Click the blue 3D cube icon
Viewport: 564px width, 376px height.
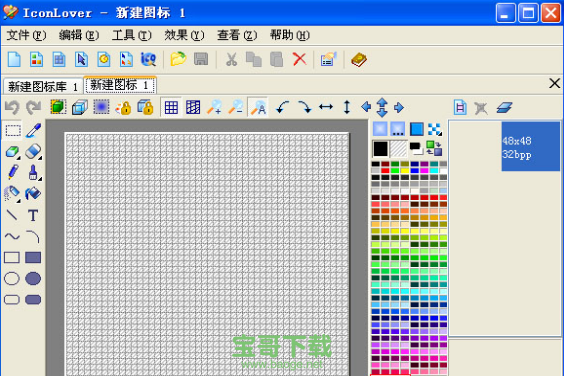pos(79,107)
